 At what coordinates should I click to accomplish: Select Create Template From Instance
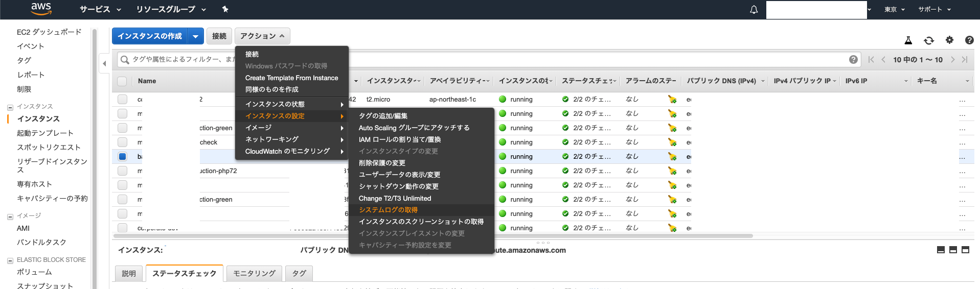291,78
